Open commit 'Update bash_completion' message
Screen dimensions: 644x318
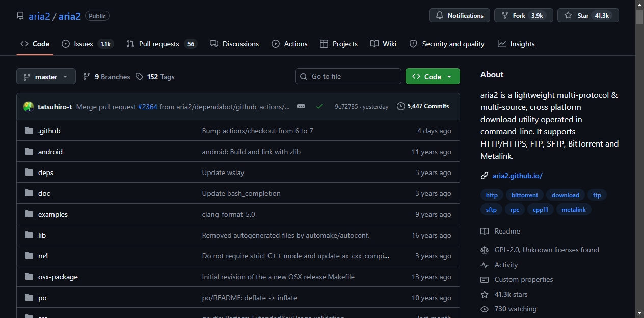pos(242,193)
